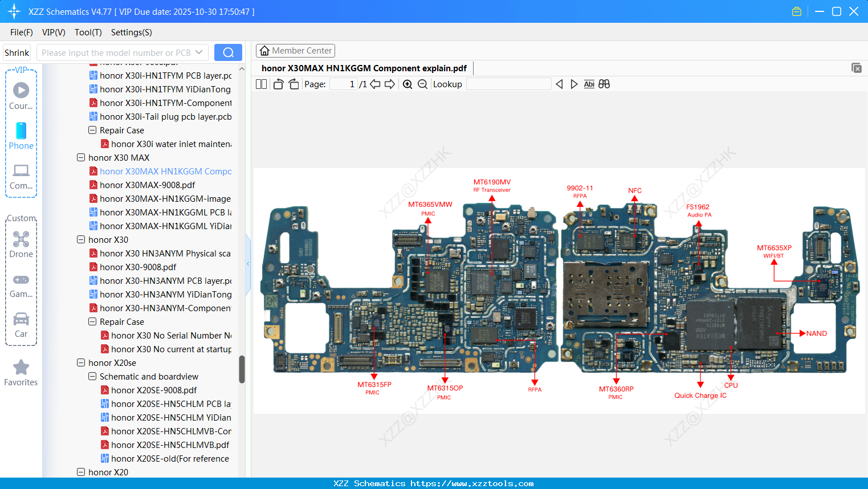Open honor X20SE-9008.pdf

[x=154, y=390]
